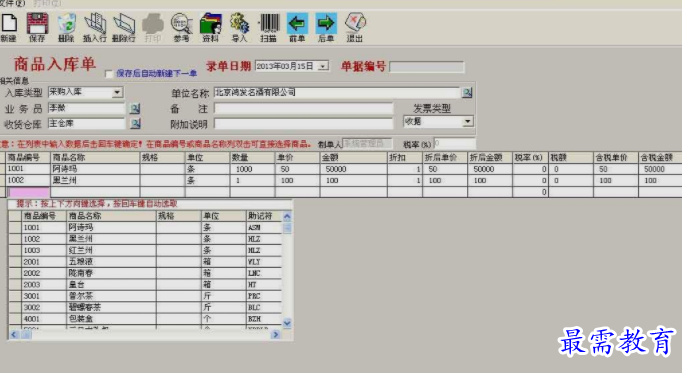The width and height of the screenshot is (682, 373).
Task: Click lookup icon beside 业务员 field
Action: 135,108
